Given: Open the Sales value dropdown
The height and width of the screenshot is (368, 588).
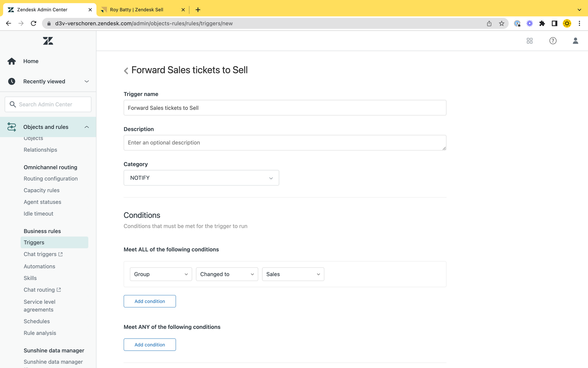Looking at the screenshot, I should click(293, 274).
